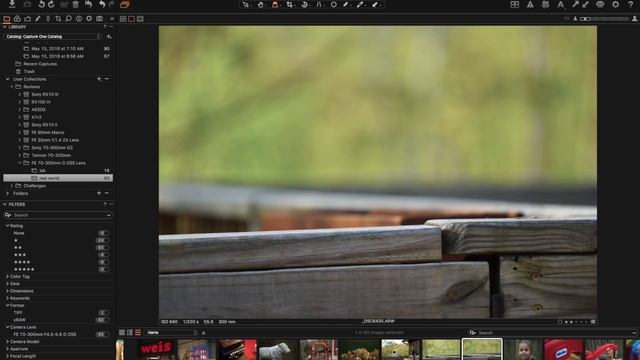Select the Spot removal circle tool
Image resolution: width=640 pixels, height=360 pixels.
(333, 4)
